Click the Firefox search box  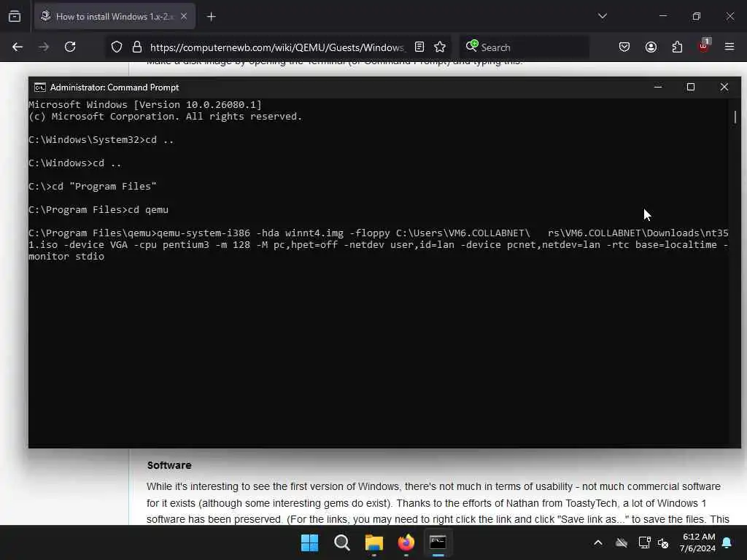[x=524, y=47]
